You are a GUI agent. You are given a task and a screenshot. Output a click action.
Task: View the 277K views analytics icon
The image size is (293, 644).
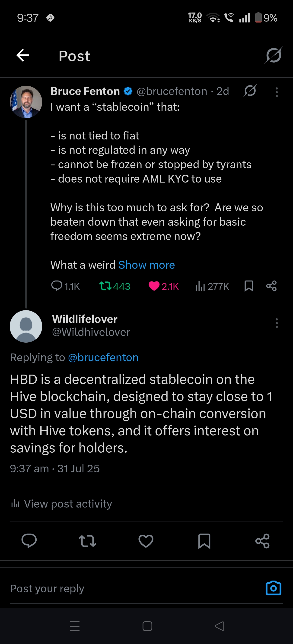[x=200, y=286]
